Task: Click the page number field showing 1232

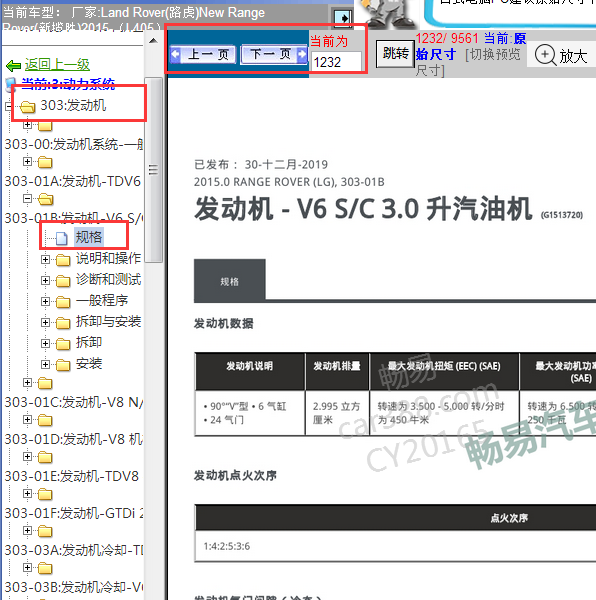Action: click(x=335, y=62)
